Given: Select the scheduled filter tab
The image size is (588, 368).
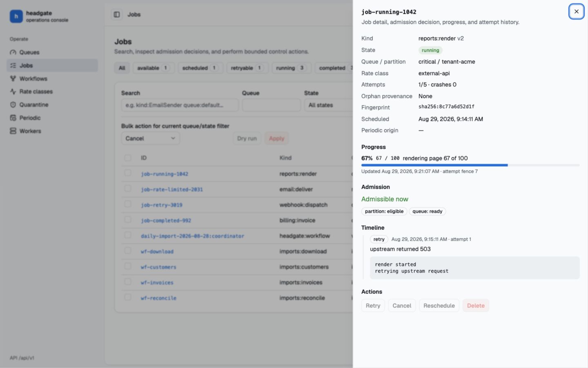Looking at the screenshot, I should coord(200,68).
